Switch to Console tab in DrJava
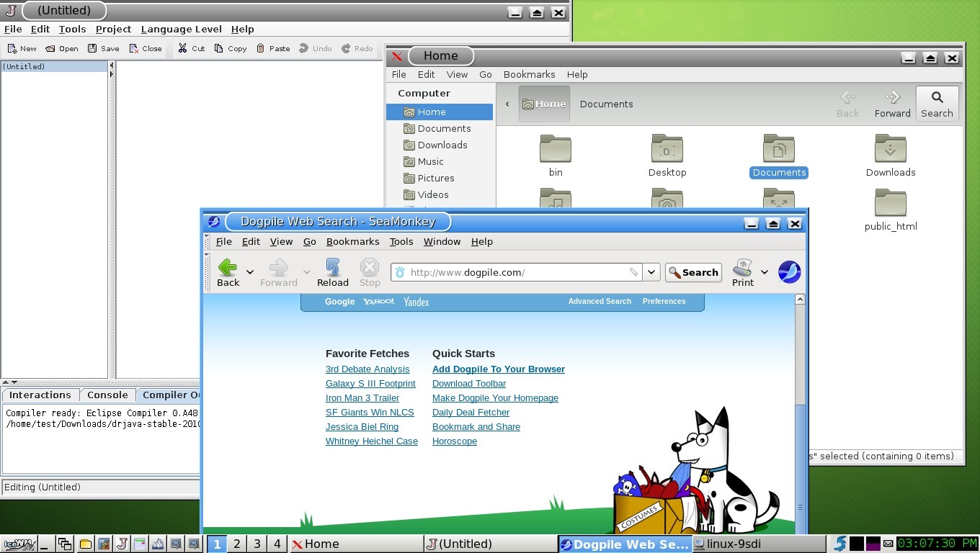 107,395
